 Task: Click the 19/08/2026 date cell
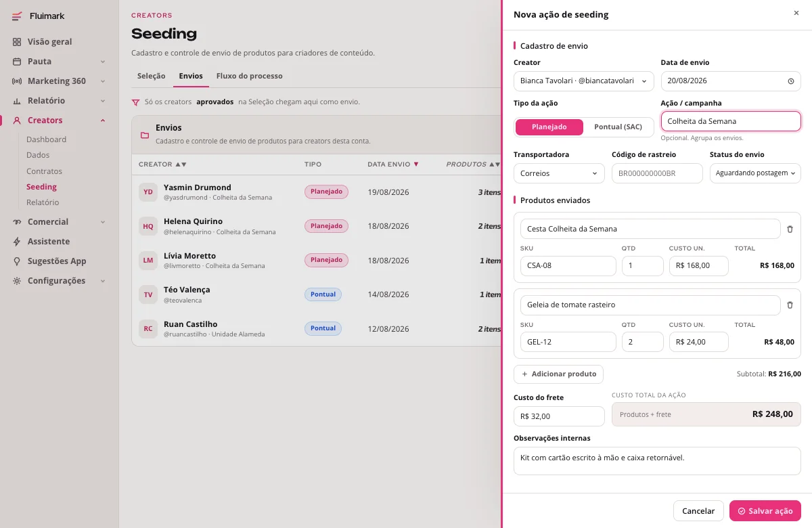coord(388,192)
